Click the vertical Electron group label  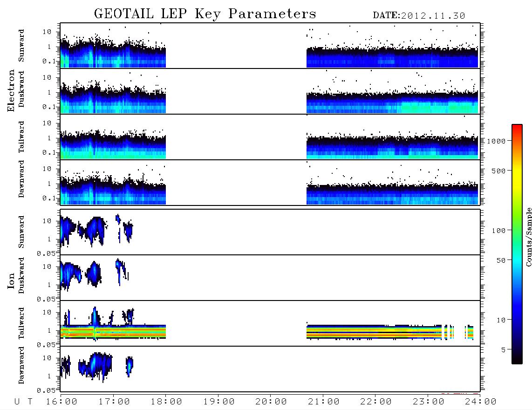click(x=11, y=90)
